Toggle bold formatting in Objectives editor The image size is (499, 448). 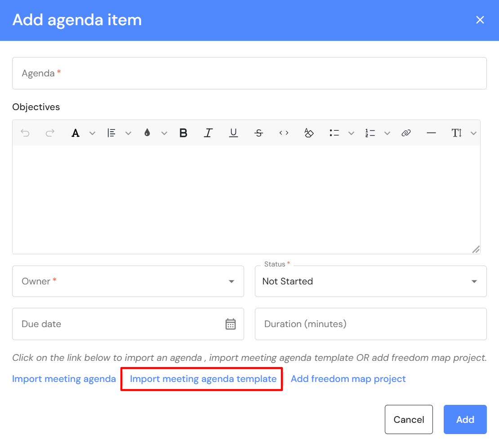pos(183,133)
